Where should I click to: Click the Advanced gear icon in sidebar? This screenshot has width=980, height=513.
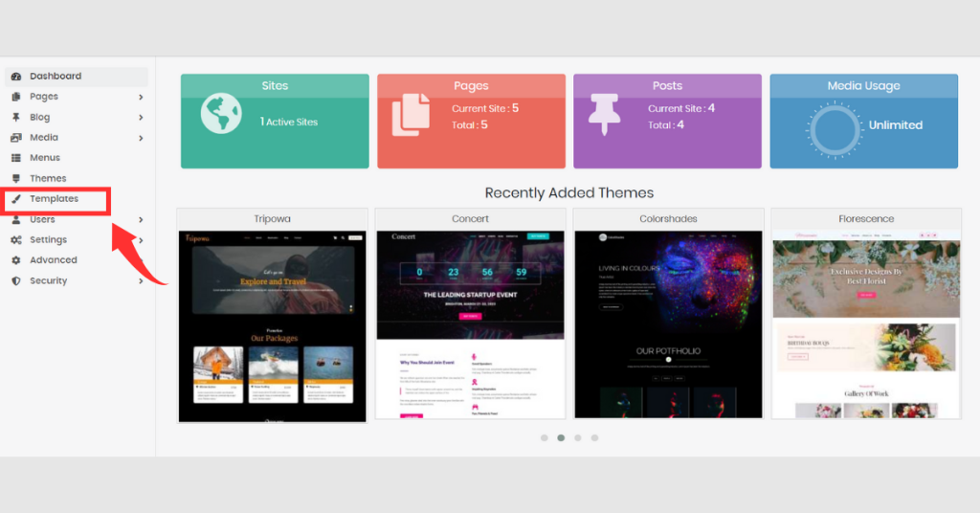pyautogui.click(x=16, y=260)
